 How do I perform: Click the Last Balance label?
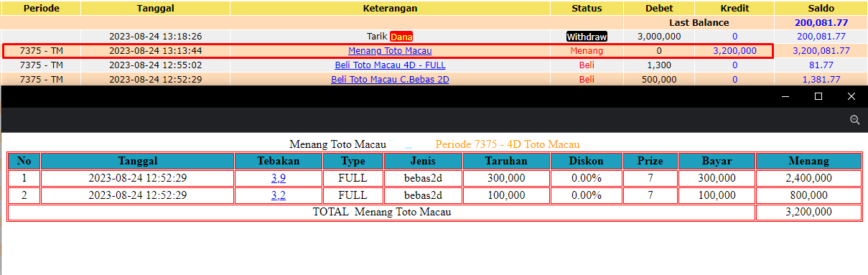[699, 23]
